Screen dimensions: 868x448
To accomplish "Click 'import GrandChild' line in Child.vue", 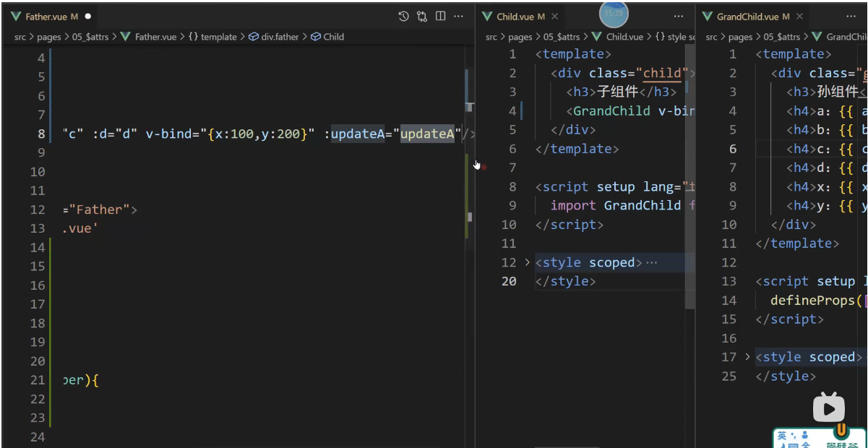I will 622,205.
